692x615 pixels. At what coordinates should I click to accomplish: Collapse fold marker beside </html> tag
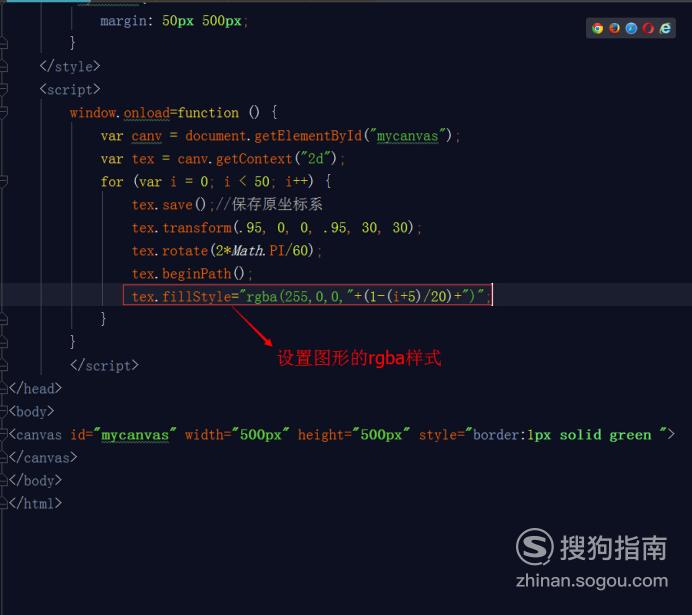tap(4, 503)
